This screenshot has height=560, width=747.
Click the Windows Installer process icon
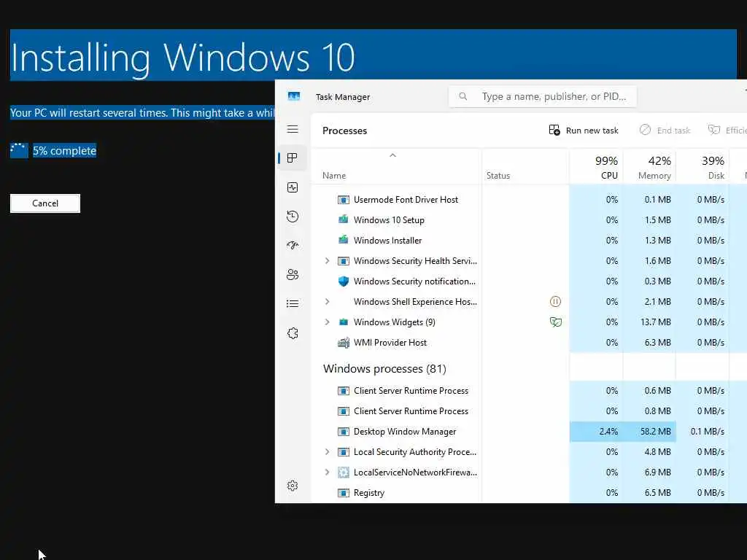[x=343, y=240]
